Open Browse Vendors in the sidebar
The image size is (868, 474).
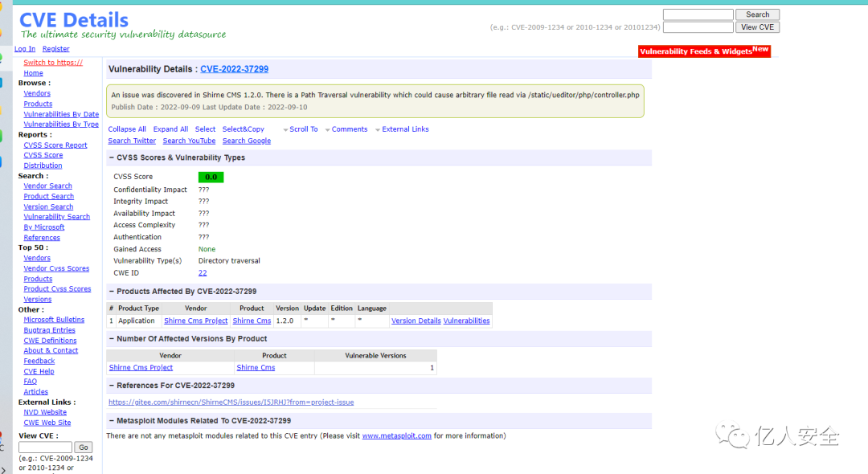pos(37,93)
